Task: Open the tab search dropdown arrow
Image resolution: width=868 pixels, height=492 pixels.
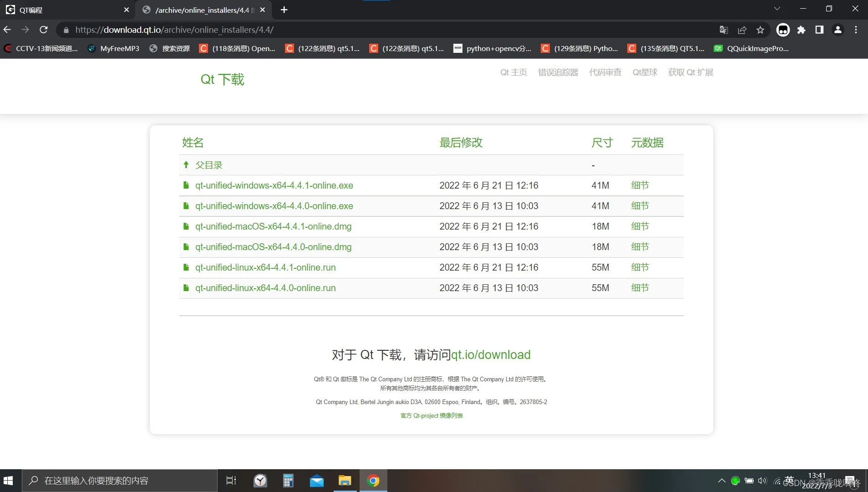Action: pyautogui.click(x=777, y=9)
